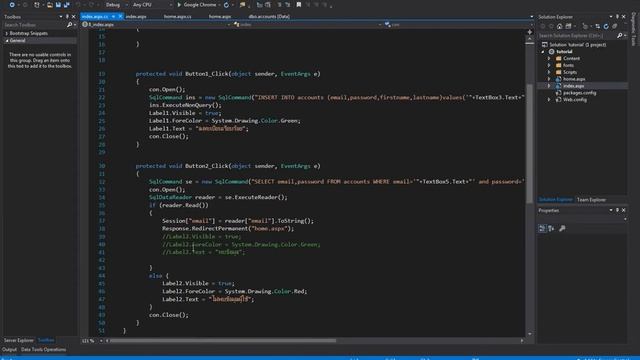The width and height of the screenshot is (640, 360).
Task: Switch to the home.aspx editor tab
Action: 220,17
